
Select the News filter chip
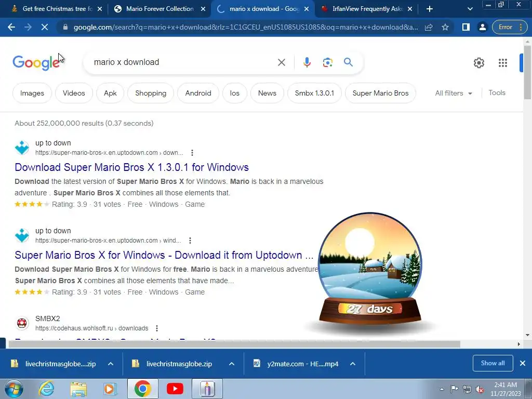coord(267,93)
